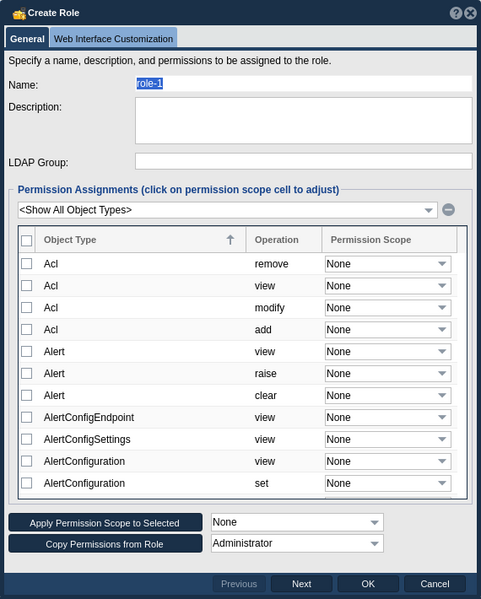
Task: Open scope dropdown for Acl modify
Action: pos(388,308)
